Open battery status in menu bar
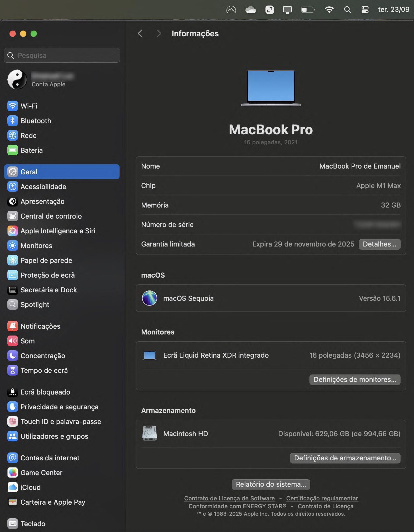Image resolution: width=414 pixels, height=532 pixels. [x=308, y=10]
